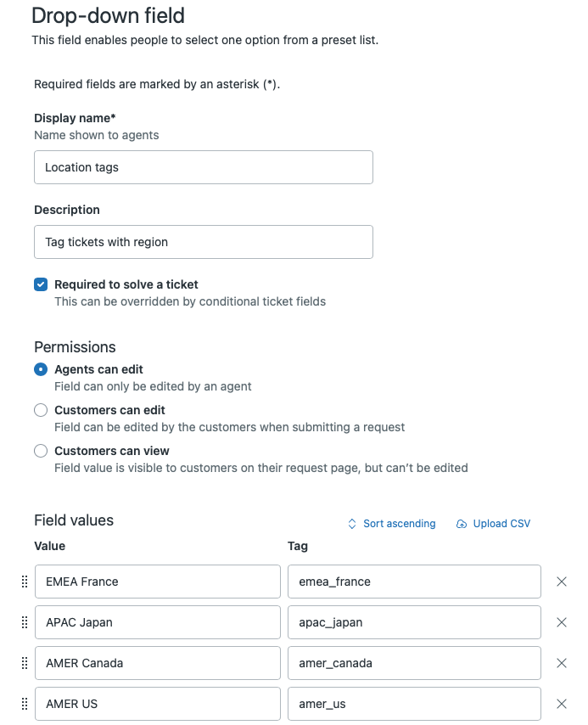The height and width of the screenshot is (725, 588).
Task: Grab the drag handle beside AMER US
Action: pos(25,704)
